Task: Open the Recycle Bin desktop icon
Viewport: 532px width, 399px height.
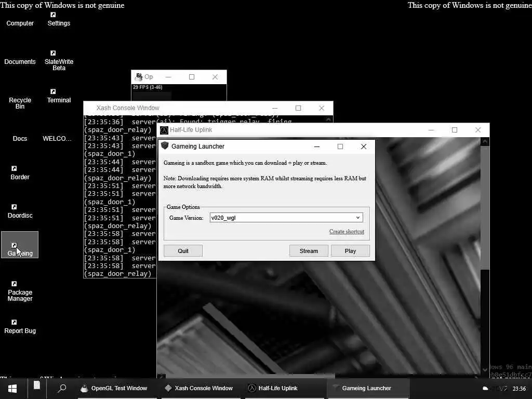Action: 20,103
